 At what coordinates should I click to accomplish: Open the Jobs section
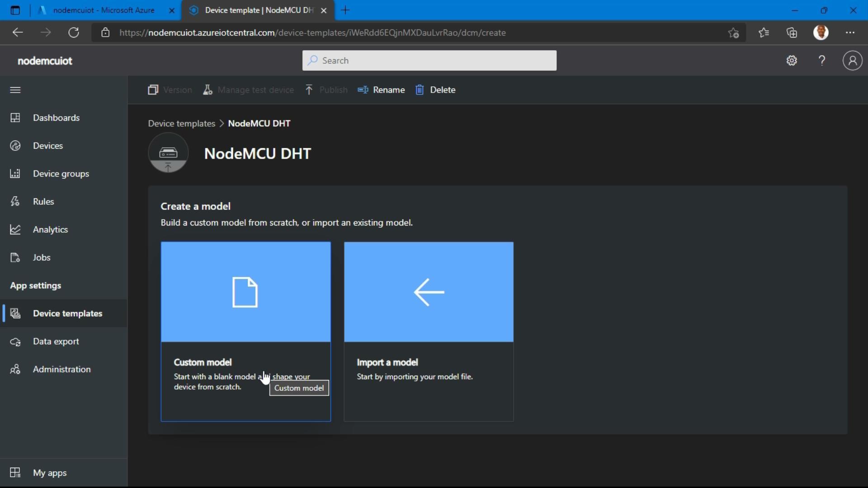pyautogui.click(x=41, y=258)
